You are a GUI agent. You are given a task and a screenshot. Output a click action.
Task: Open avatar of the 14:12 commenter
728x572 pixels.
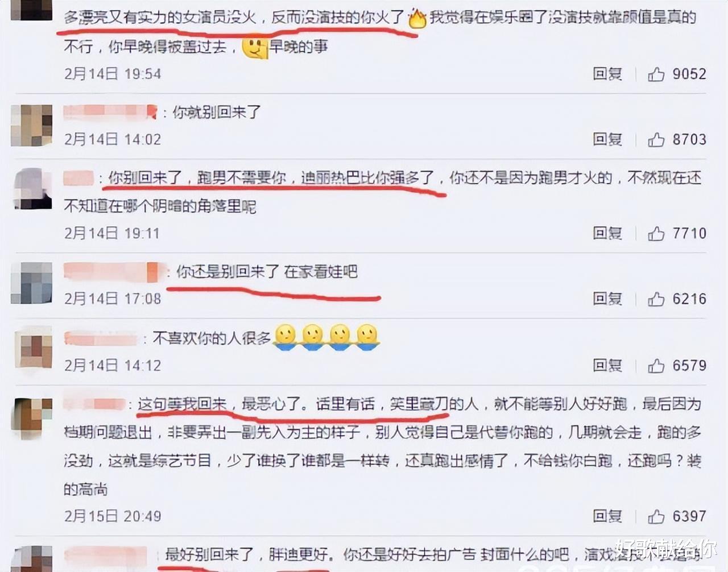(31, 347)
